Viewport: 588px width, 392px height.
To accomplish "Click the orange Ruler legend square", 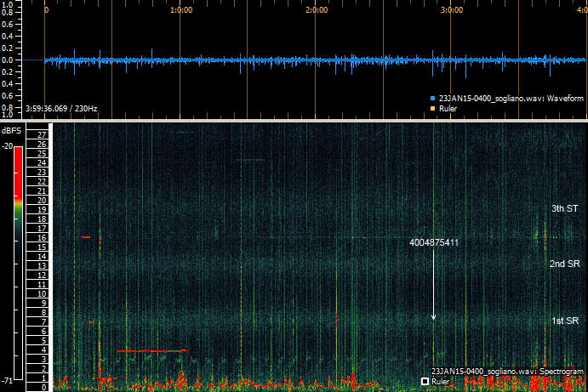I will (433, 108).
